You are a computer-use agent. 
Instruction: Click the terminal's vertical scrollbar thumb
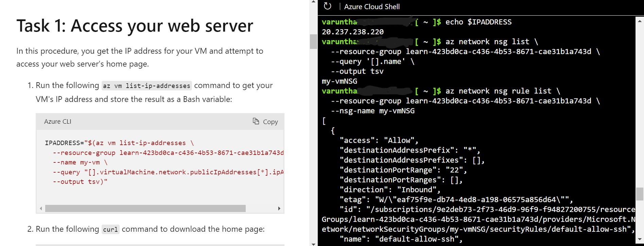(x=640, y=194)
